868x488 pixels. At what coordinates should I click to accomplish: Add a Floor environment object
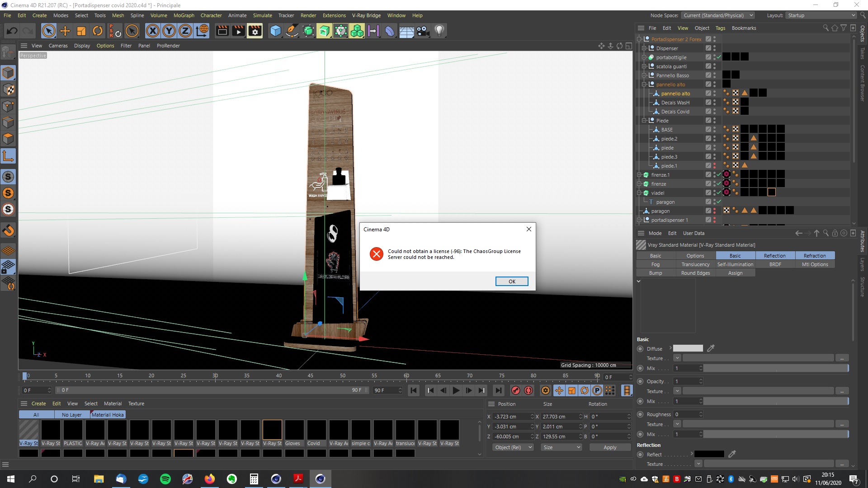tap(406, 31)
